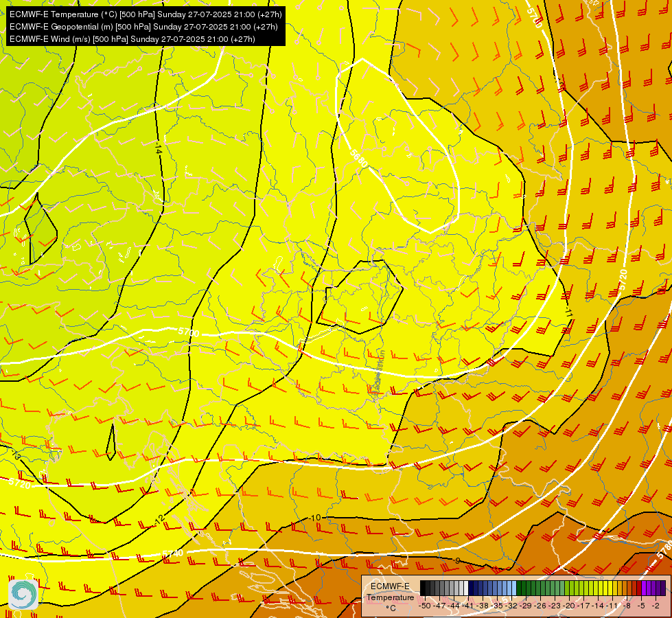Click the -41 value in the legend
The width and height of the screenshot is (672, 618).
tap(467, 606)
